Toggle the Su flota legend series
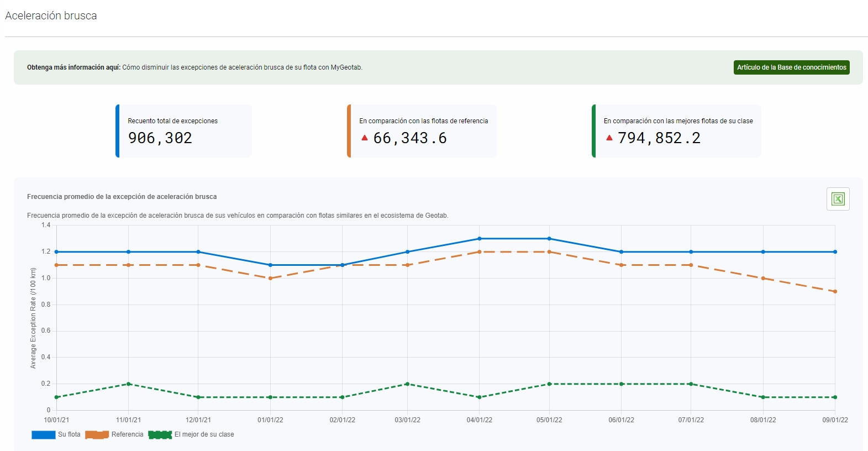Screen dimensions: 868x451 coord(56,434)
